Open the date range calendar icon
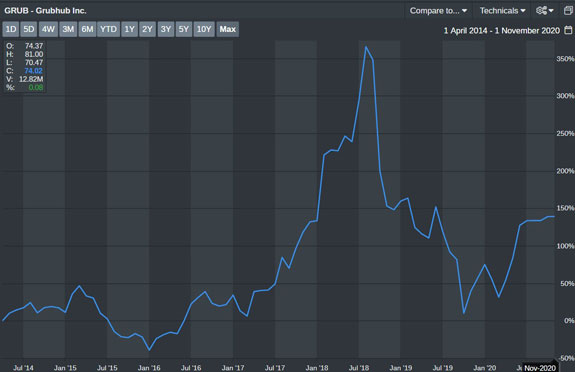575x372 pixels. 568,30
